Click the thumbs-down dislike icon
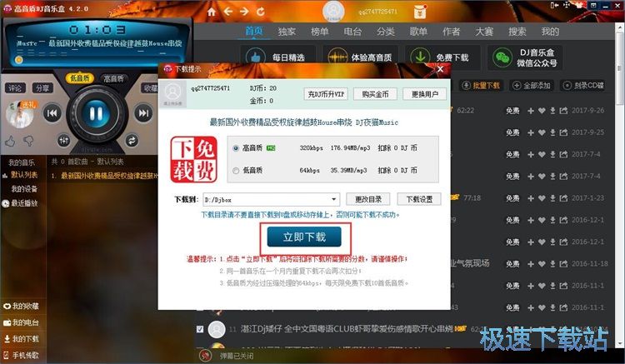Viewport: 625px width, 364px height. click(x=28, y=141)
